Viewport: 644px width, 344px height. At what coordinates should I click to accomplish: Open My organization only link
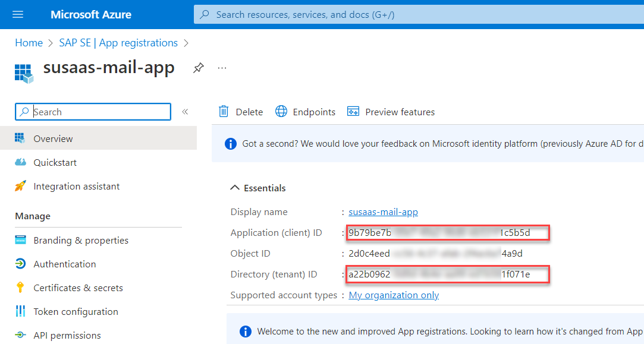(x=394, y=295)
